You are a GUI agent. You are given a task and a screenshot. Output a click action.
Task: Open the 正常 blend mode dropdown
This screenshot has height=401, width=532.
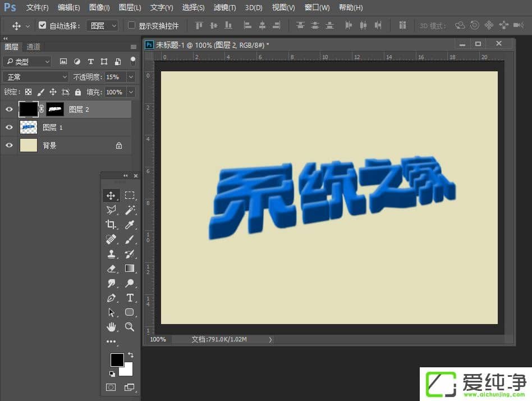point(35,77)
